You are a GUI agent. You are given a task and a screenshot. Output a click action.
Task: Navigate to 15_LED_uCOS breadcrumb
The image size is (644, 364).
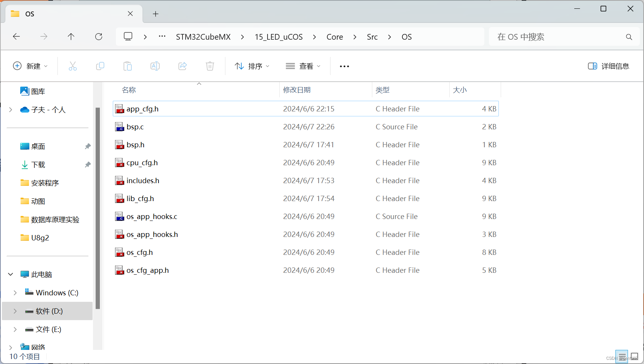[279, 37]
